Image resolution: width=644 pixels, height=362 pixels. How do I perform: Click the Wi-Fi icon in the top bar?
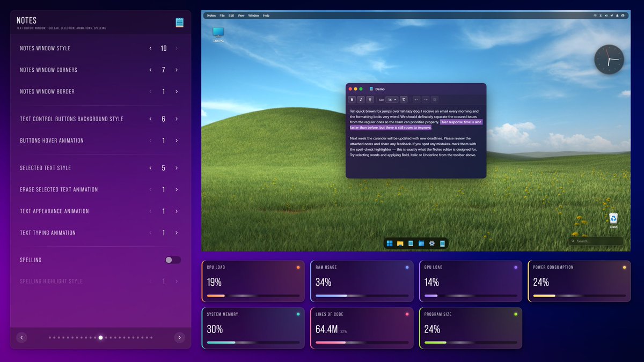point(595,16)
